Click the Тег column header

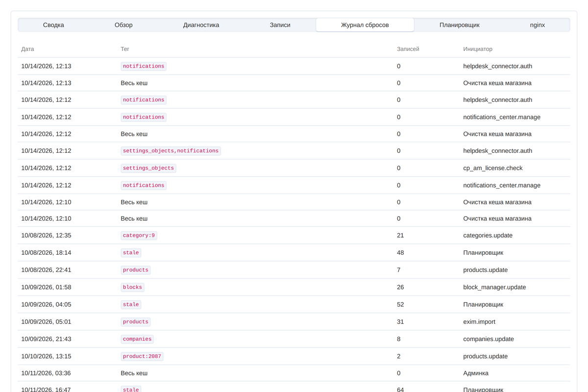[x=125, y=49]
